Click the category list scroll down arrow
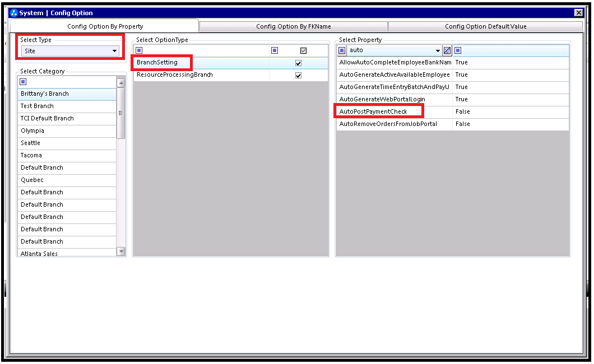The height and width of the screenshot is (364, 594). click(x=121, y=252)
